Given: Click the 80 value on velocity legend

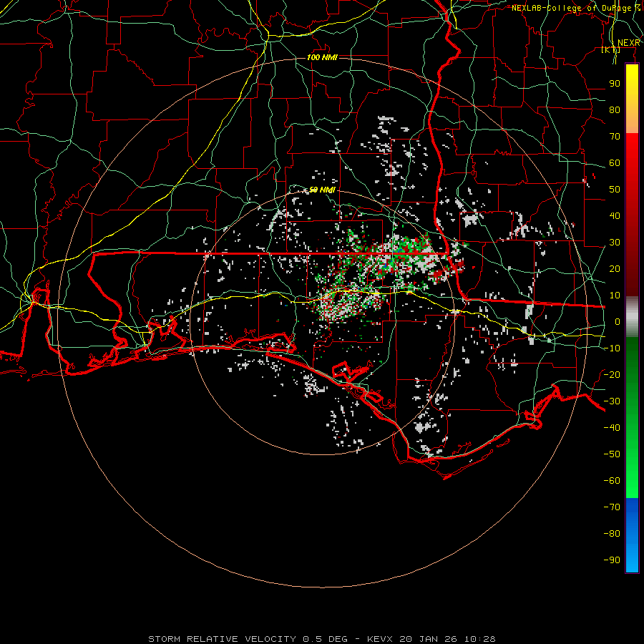Looking at the screenshot, I should 615,109.
